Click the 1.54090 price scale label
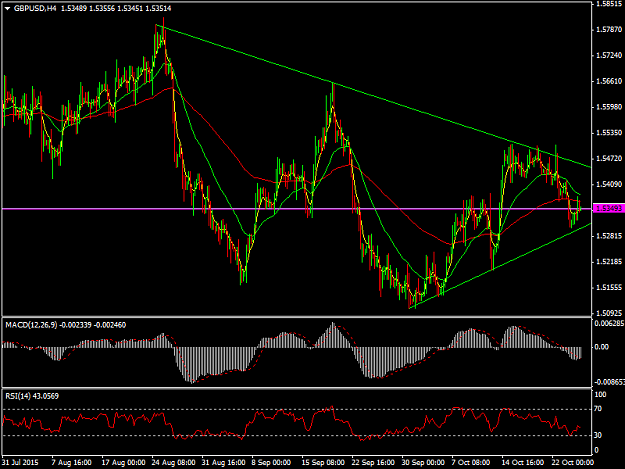Image resolution: width=625 pixels, height=469 pixels. 609,184
